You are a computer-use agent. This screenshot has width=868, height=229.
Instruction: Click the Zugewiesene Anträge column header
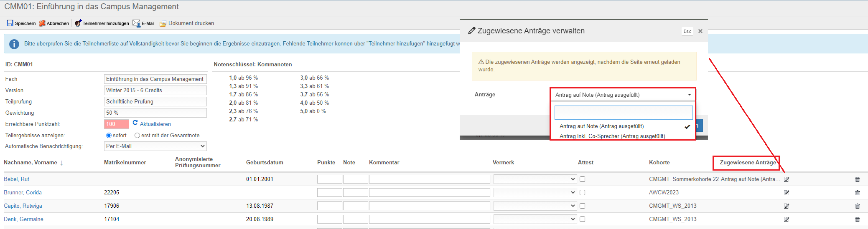click(x=748, y=163)
